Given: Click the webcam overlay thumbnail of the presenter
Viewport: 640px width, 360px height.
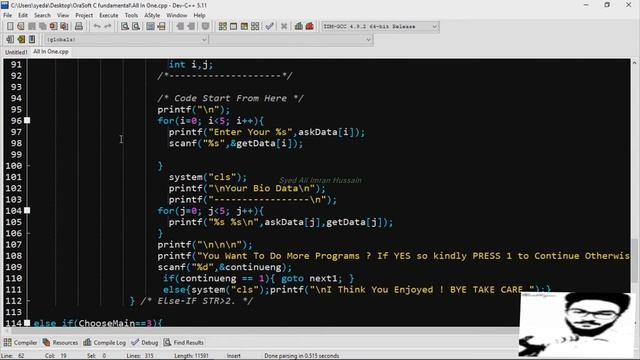Looking at the screenshot, I should click(577, 325).
